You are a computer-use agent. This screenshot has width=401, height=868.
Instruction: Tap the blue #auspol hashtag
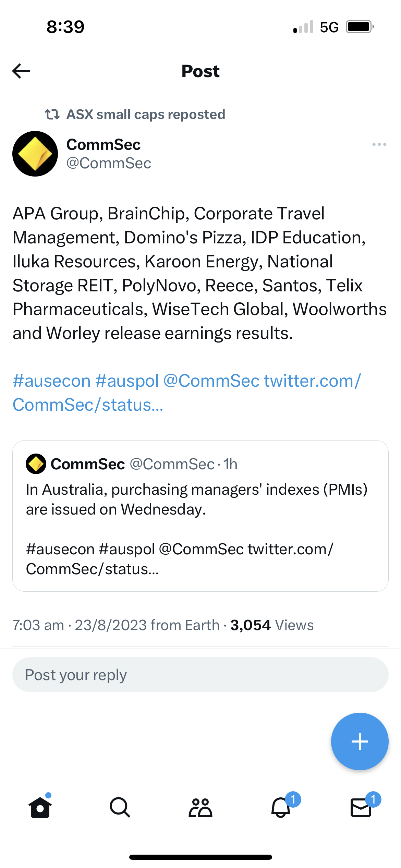tap(127, 381)
